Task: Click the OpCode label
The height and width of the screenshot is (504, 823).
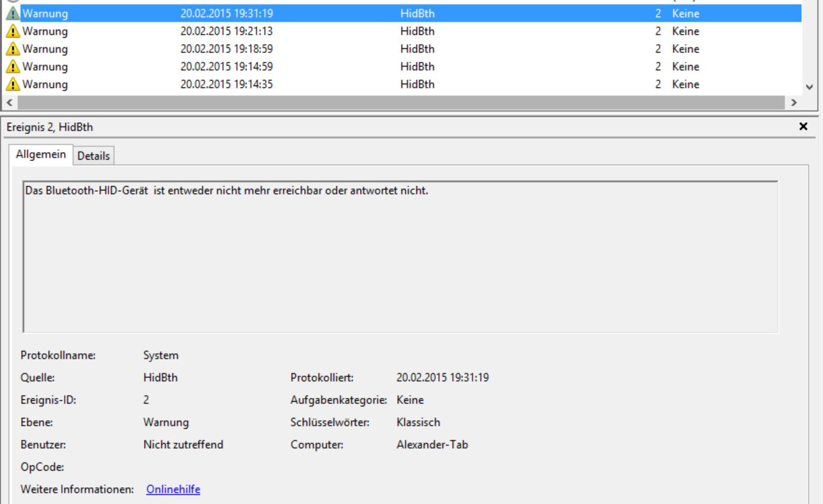Action: 42,467
